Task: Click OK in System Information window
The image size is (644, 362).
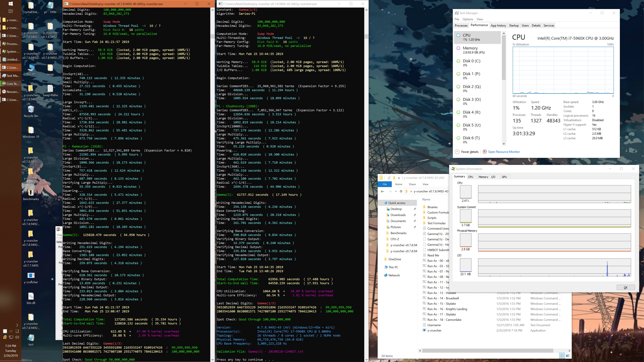Action: click(626, 287)
